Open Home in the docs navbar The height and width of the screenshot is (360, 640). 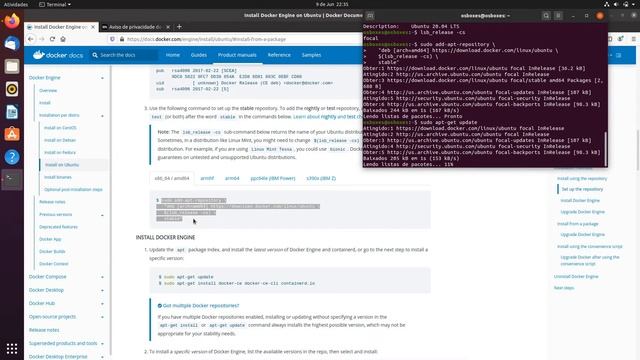click(x=173, y=55)
